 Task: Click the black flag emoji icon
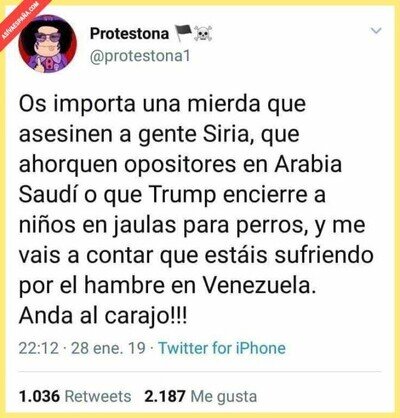coord(184,33)
